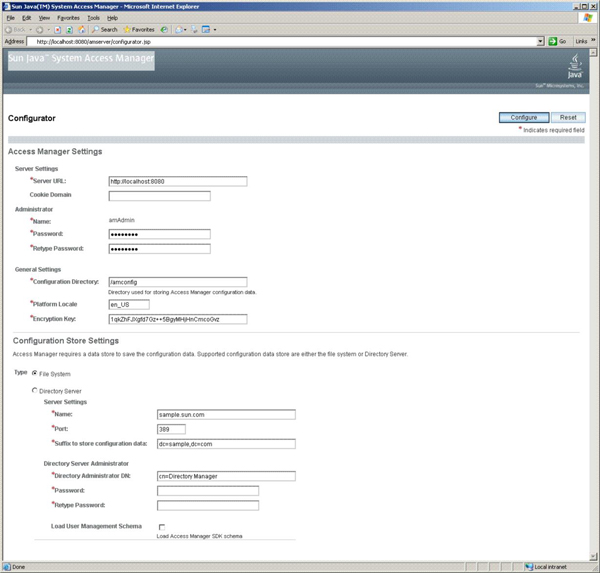
Task: Click the Stop loading toolbar icon
Action: point(58,29)
